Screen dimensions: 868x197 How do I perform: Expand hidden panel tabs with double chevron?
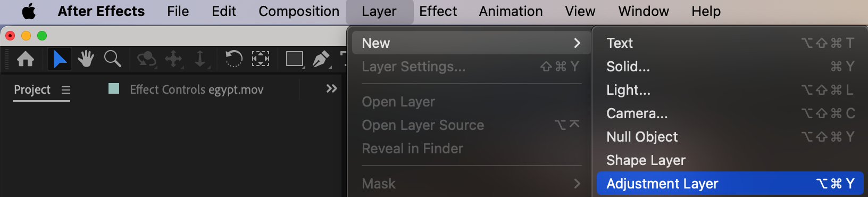pos(332,88)
